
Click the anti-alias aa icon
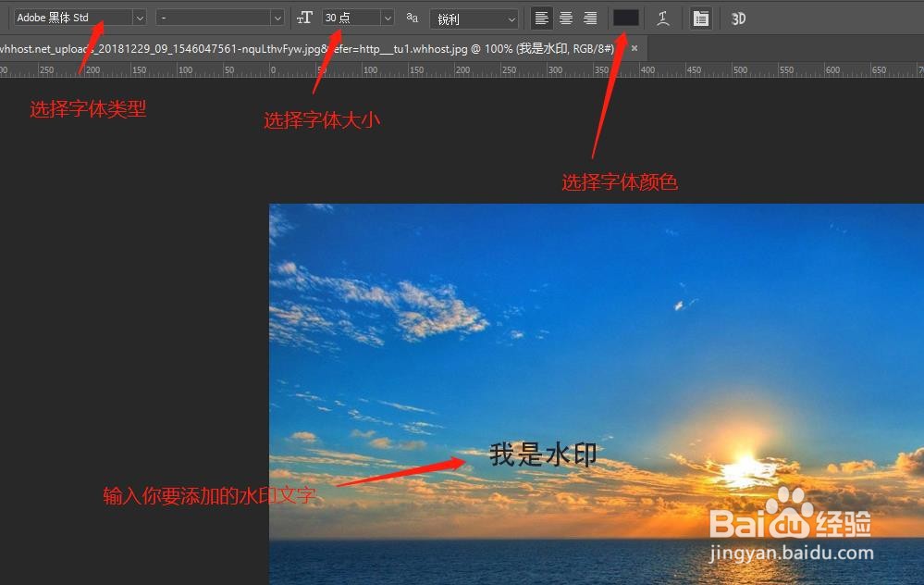pyautogui.click(x=412, y=18)
